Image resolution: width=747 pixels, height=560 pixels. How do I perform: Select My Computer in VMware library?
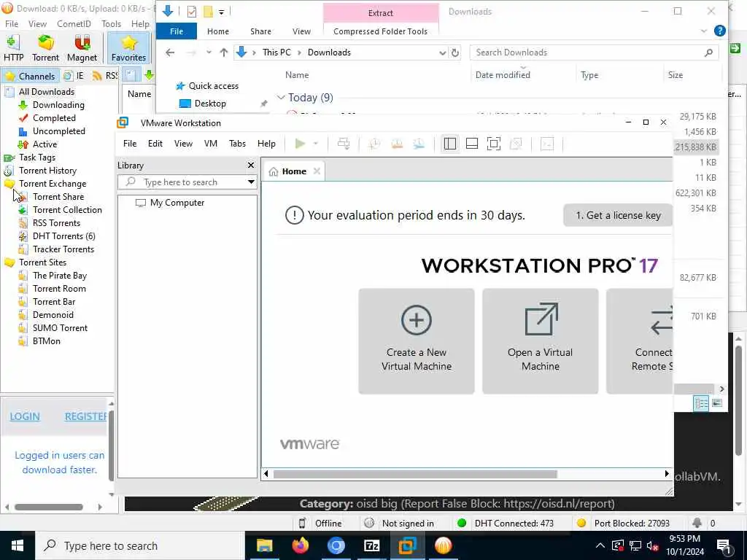tap(177, 203)
